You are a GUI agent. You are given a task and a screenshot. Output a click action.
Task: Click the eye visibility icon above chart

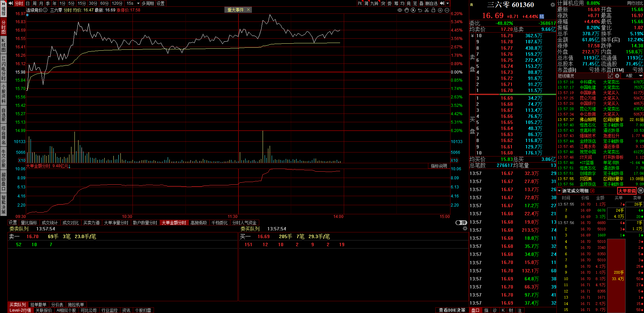coord(399,10)
